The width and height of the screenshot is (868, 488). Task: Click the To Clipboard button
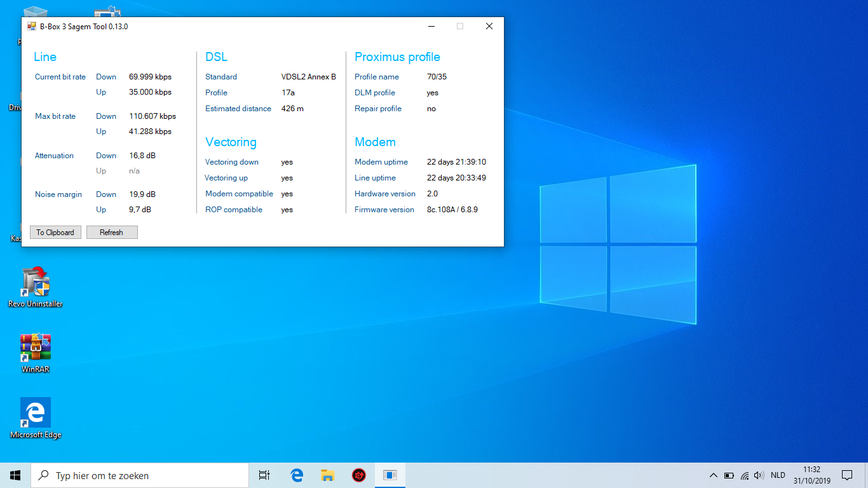click(x=55, y=233)
